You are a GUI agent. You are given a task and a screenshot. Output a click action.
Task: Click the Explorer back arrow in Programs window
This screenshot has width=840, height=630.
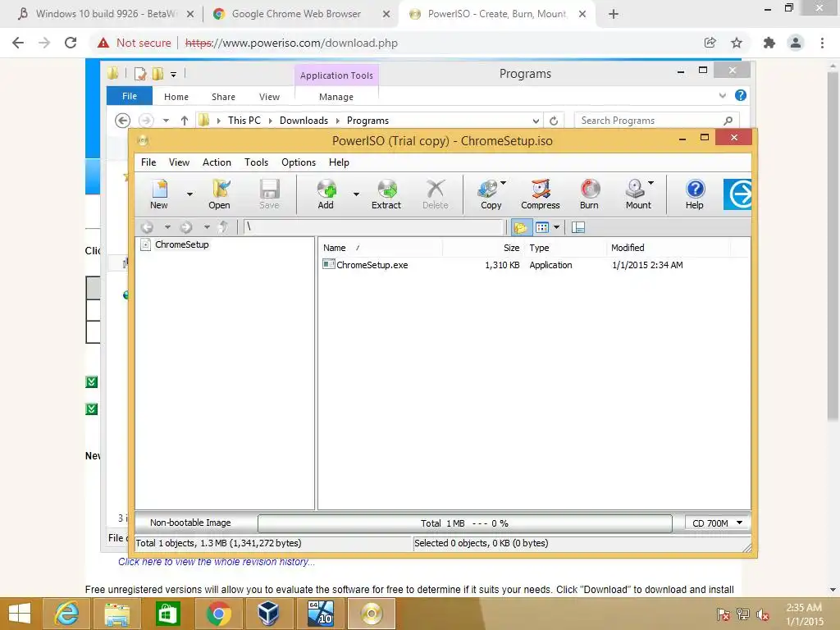(x=123, y=121)
